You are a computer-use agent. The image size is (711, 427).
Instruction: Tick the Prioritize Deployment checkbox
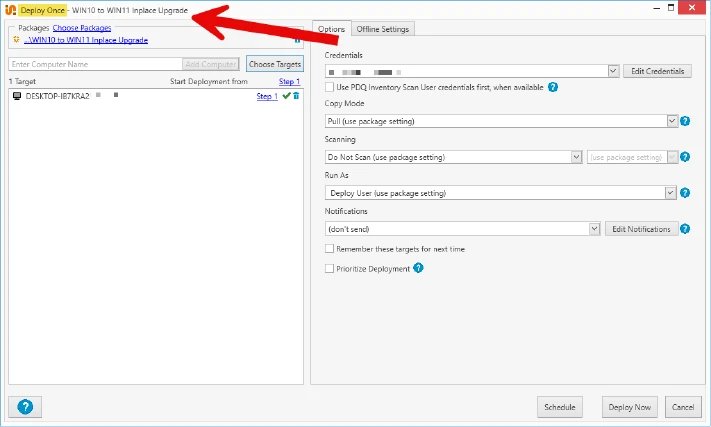[330, 268]
